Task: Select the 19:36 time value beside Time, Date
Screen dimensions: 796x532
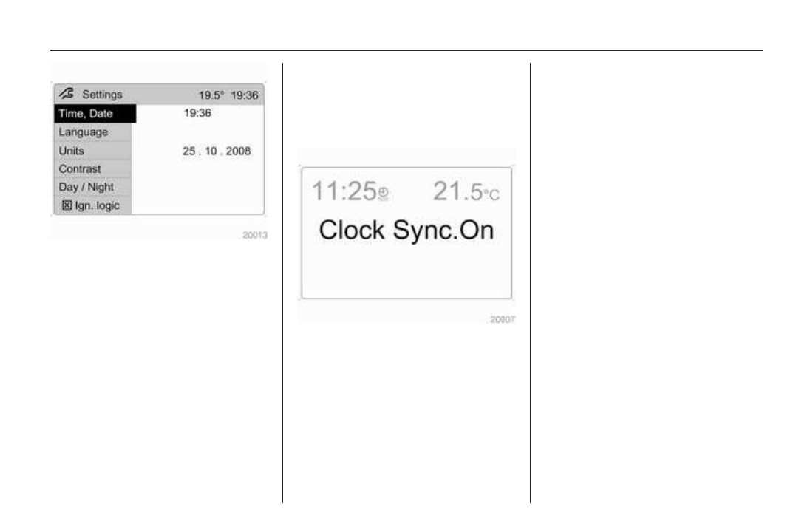Action: coord(197,114)
